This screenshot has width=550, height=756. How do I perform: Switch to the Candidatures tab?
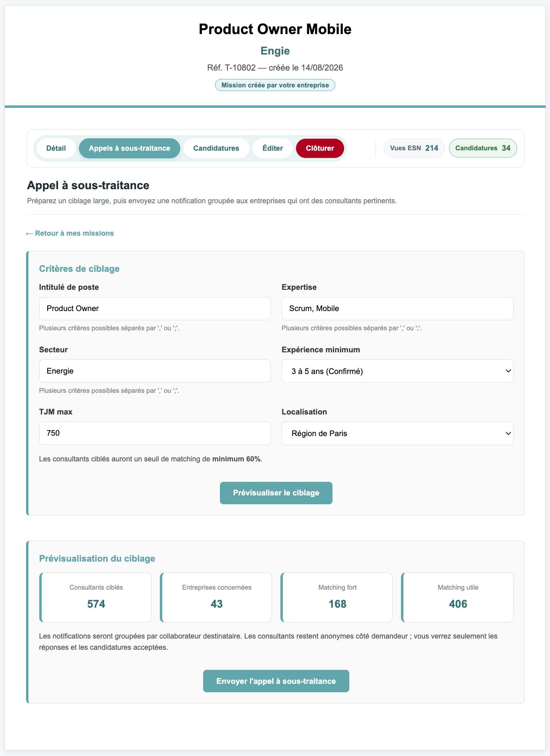tap(216, 148)
